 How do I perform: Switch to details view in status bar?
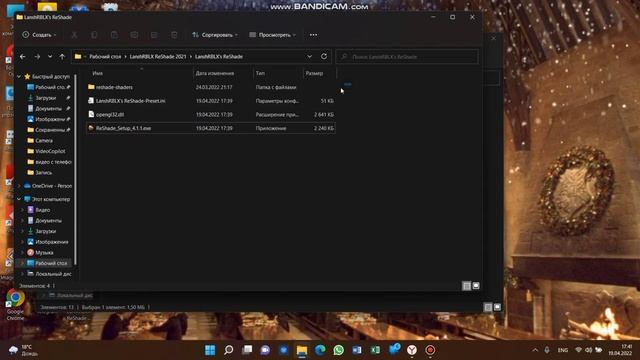click(x=467, y=286)
